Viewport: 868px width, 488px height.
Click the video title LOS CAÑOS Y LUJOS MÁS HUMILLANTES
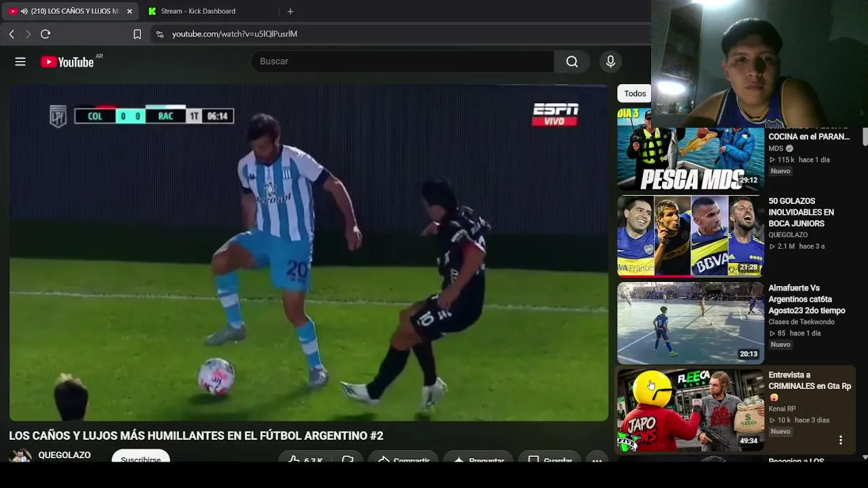[196, 436]
